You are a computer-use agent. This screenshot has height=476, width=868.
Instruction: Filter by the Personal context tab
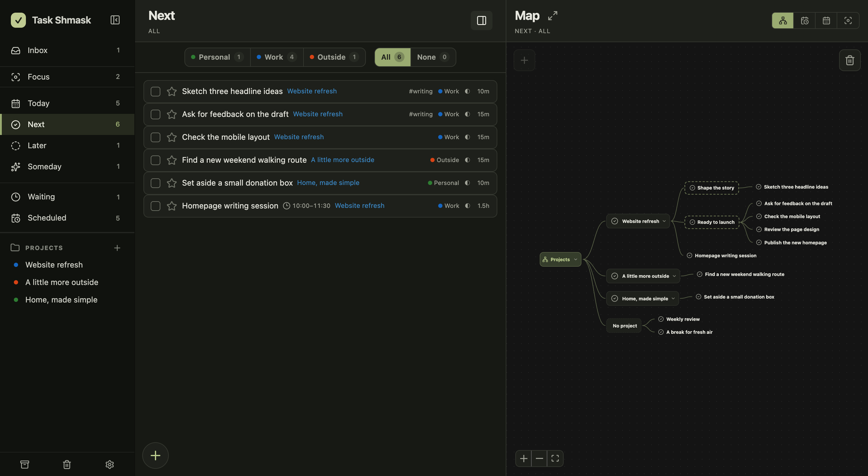[x=217, y=57]
